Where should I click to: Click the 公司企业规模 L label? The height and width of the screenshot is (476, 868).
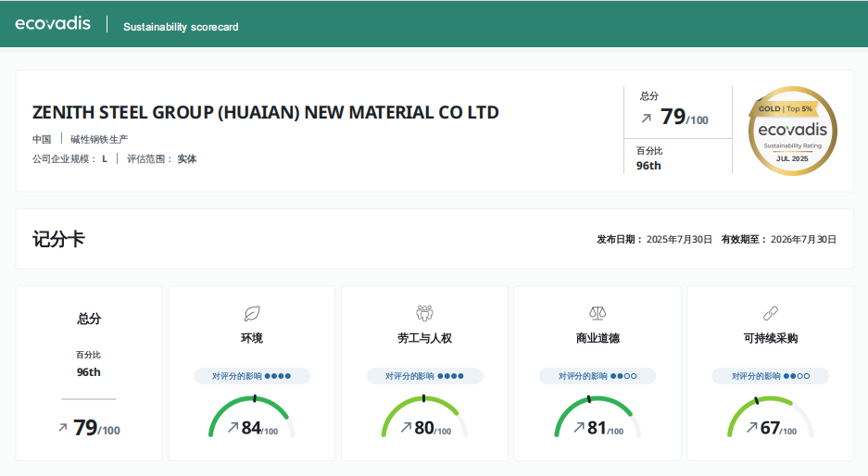pos(69,159)
